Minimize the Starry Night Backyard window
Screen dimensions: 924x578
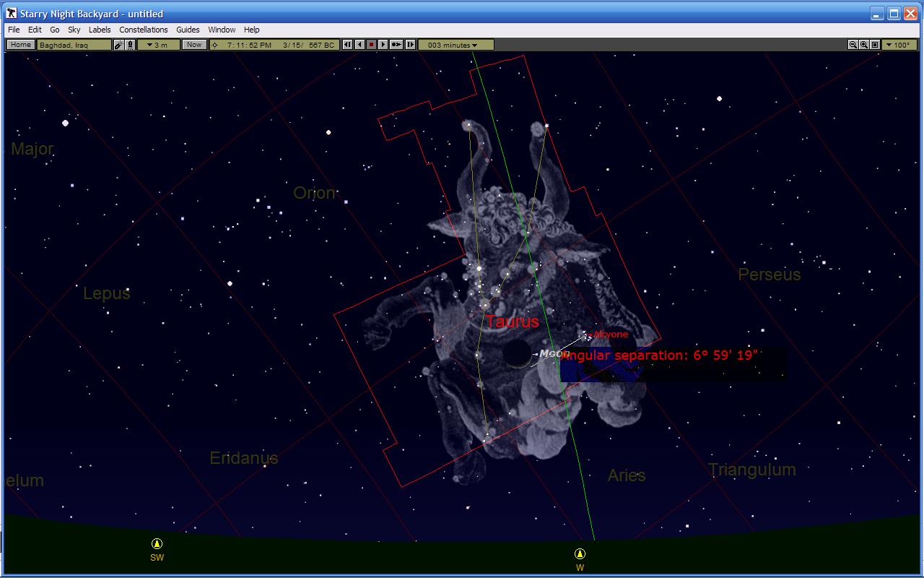[x=877, y=13]
